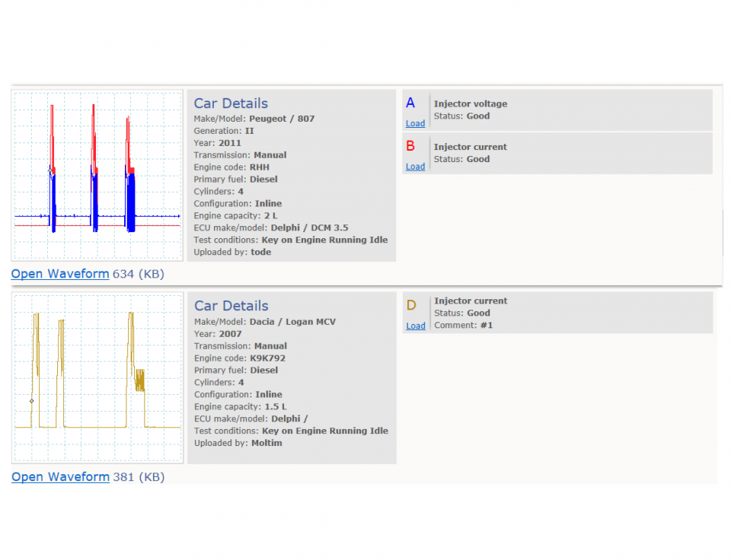This screenshot has height=560, width=731.
Task: Click the engine code RHH value
Action: click(260, 167)
